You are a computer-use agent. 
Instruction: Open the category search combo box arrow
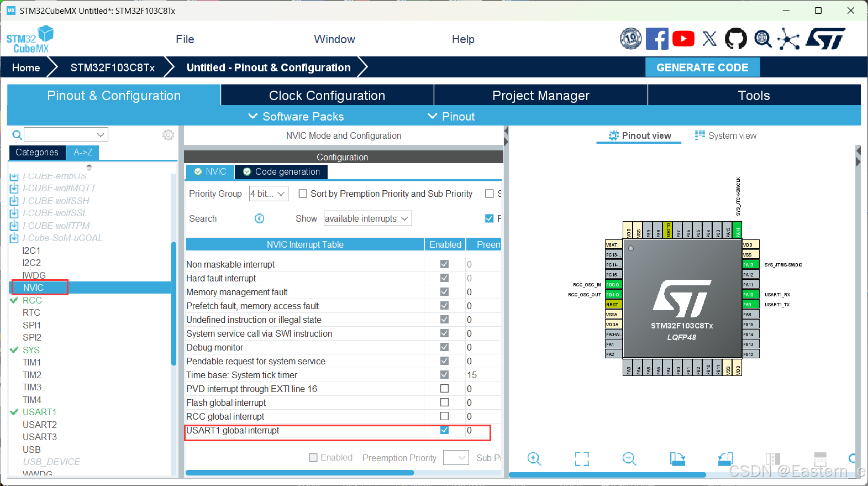pyautogui.click(x=101, y=135)
